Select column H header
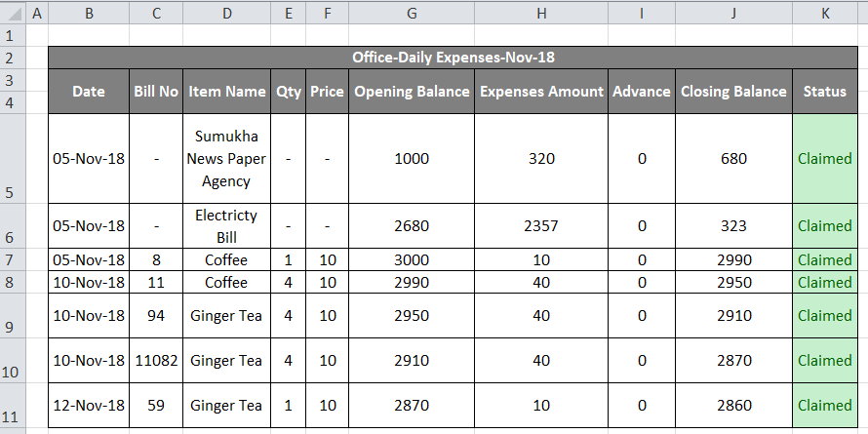 coord(541,12)
